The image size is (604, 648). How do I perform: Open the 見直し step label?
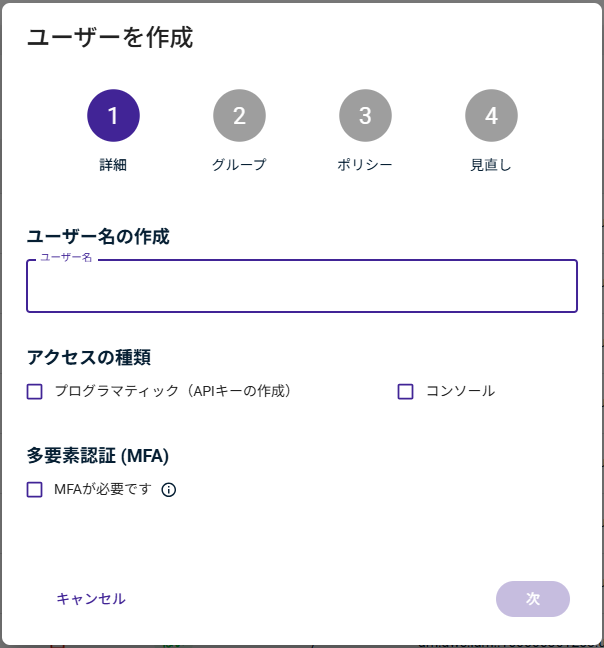491,165
